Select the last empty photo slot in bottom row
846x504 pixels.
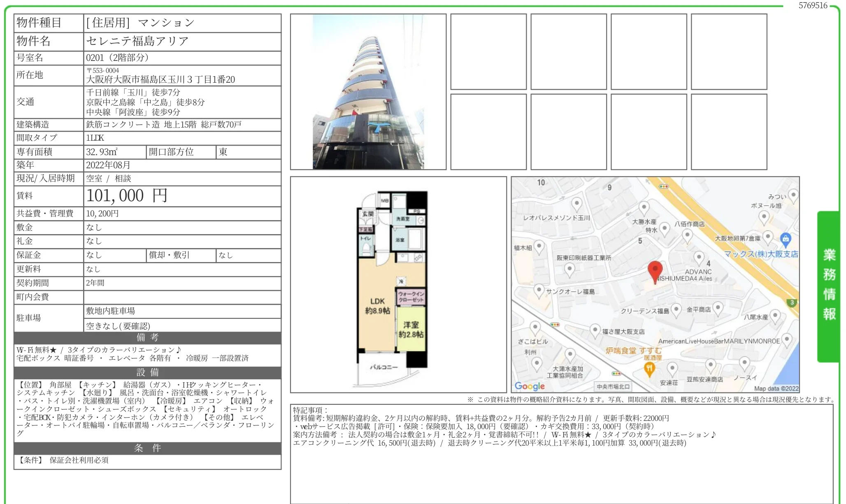[x=729, y=132]
